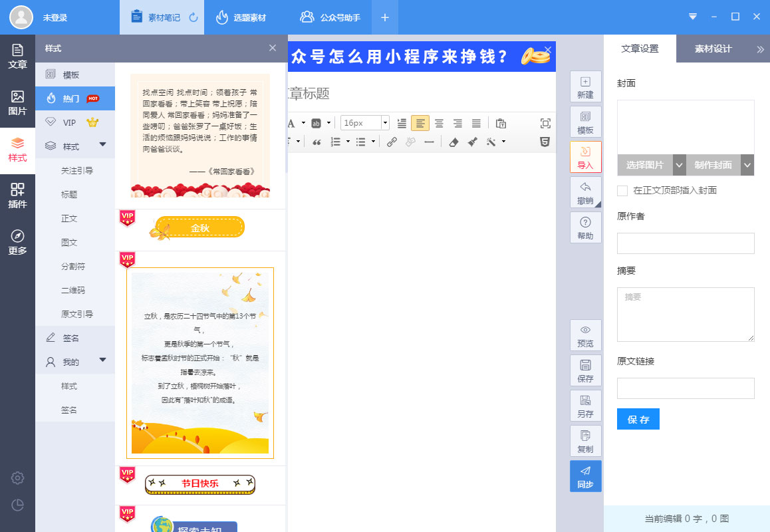Open the 公众号助手 tab

(330, 17)
